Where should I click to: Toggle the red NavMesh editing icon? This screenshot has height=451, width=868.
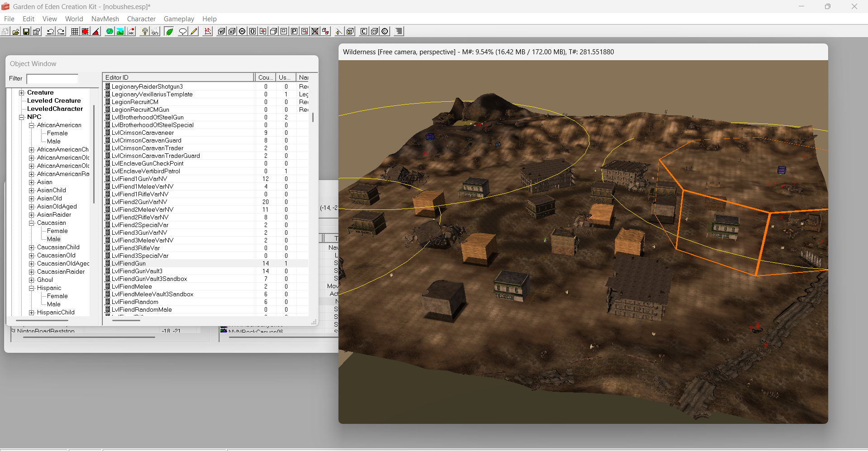pyautogui.click(x=208, y=31)
